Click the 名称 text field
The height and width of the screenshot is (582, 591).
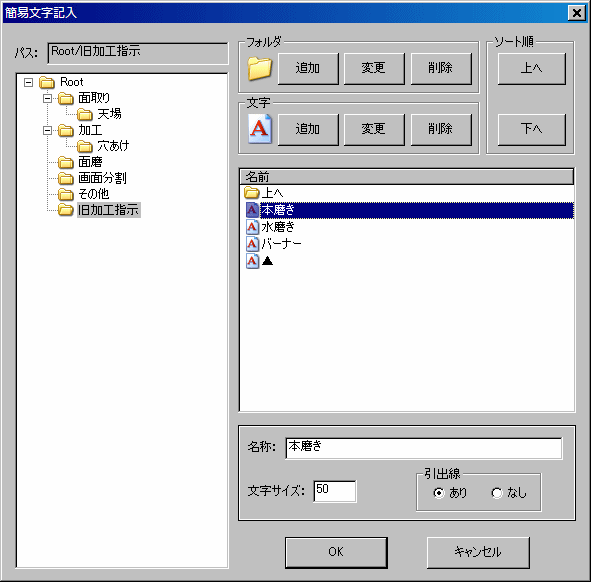pos(424,448)
